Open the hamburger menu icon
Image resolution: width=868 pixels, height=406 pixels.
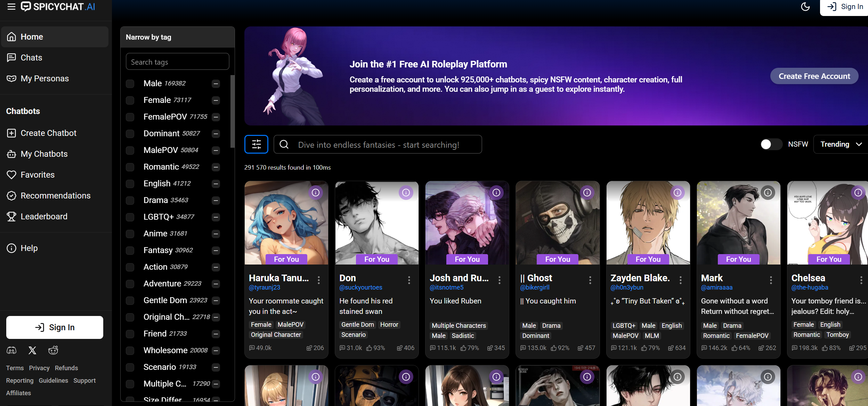coord(11,7)
